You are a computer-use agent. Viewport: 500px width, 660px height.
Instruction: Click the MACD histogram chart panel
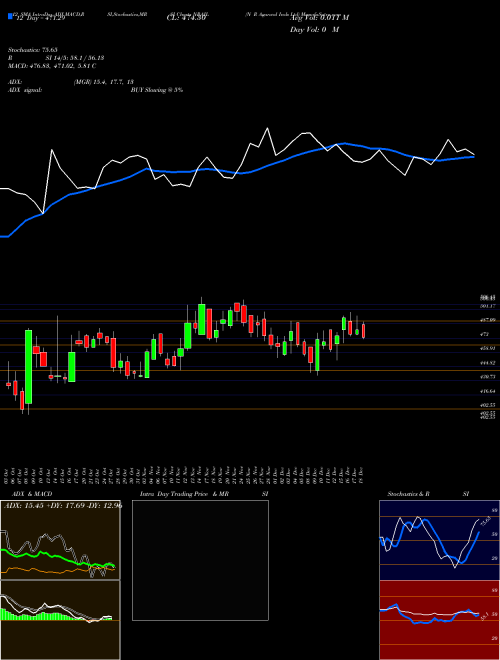[60, 620]
